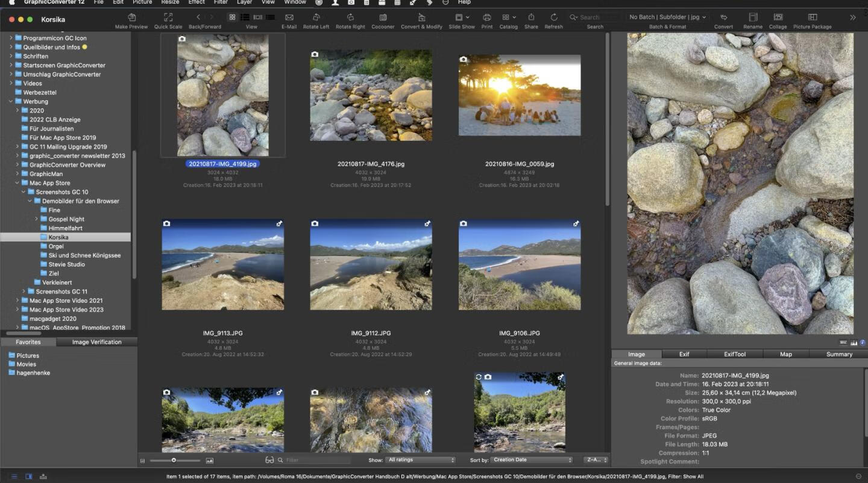Image resolution: width=868 pixels, height=483 pixels.
Task: Toggle preview panel with bottom-left panel icon
Action: (28, 476)
